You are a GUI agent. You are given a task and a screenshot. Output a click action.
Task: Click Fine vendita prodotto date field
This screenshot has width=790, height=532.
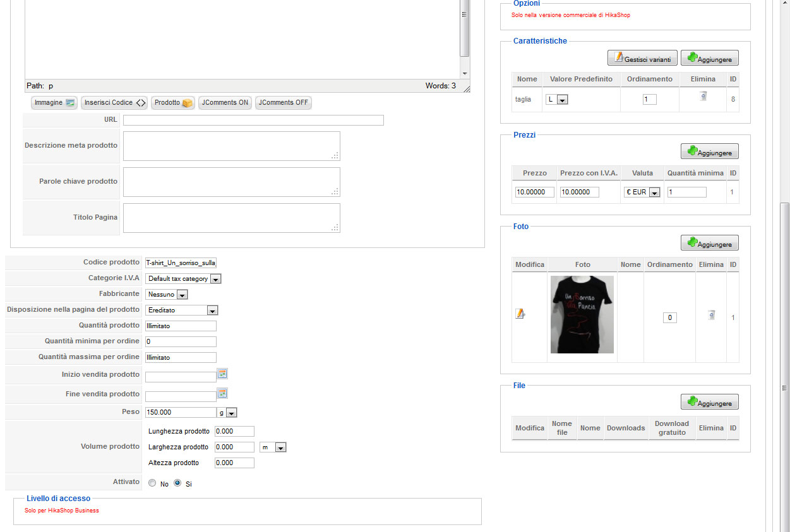tap(181, 396)
